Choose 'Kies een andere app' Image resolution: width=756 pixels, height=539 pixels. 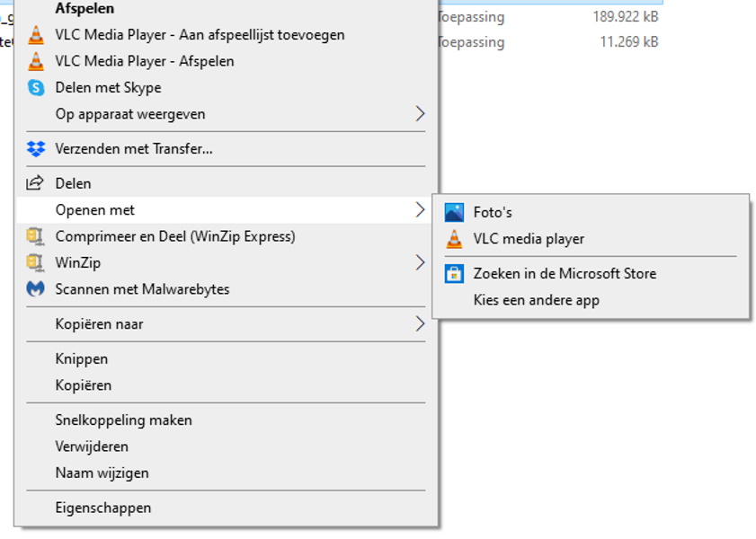tap(591, 300)
